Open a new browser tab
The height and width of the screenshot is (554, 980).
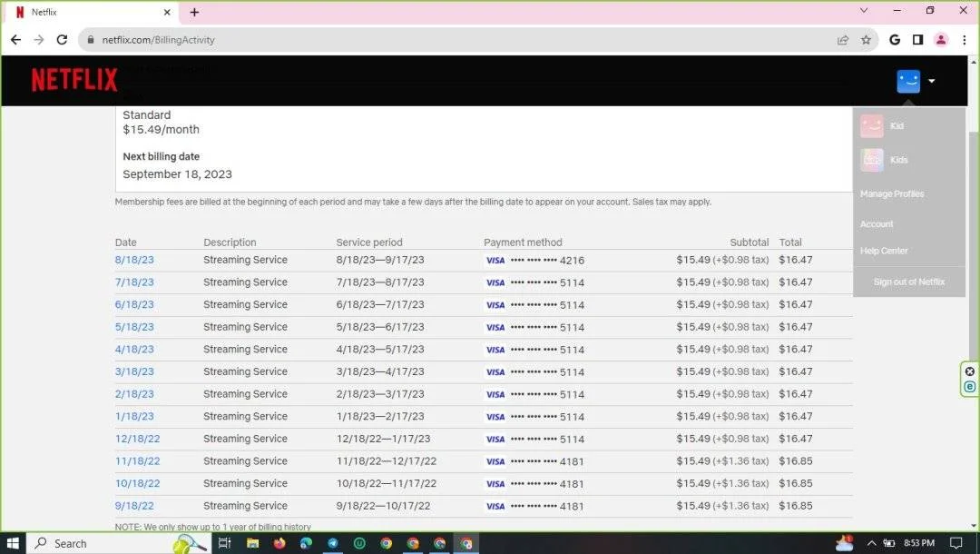tap(194, 12)
